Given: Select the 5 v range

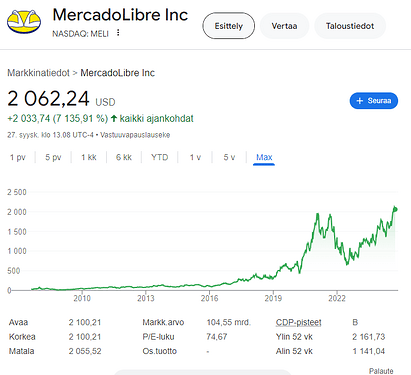Looking at the screenshot, I should 229,157.
